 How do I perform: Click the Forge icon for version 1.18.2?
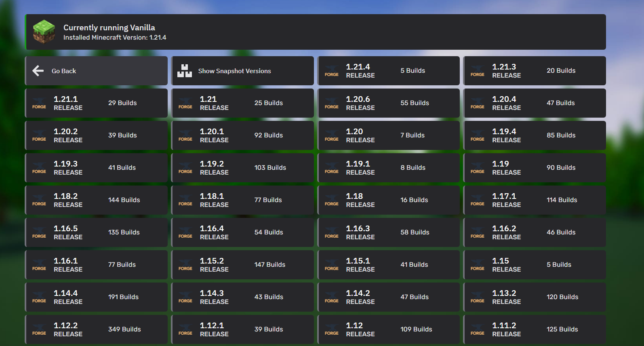pyautogui.click(x=39, y=200)
